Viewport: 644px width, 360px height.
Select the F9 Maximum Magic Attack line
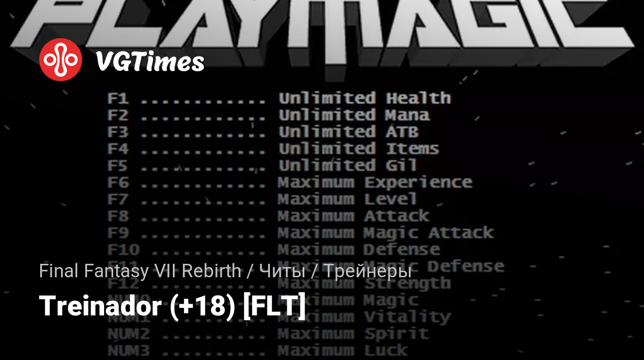click(301, 233)
